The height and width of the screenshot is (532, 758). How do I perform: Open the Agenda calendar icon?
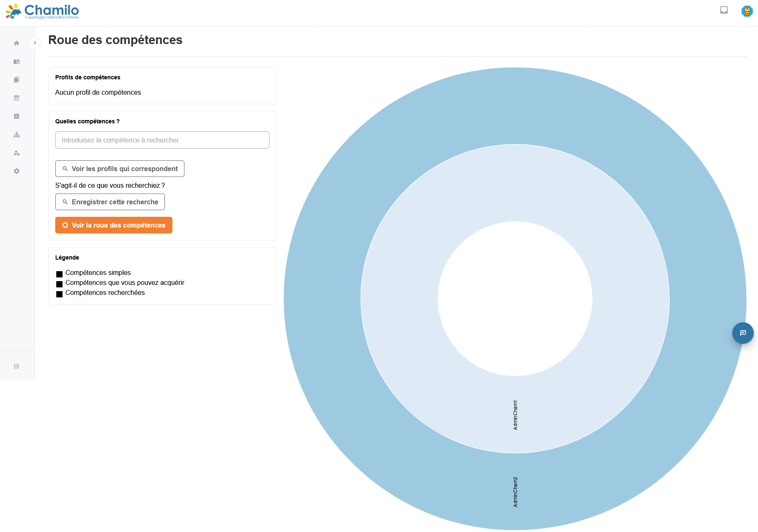[x=17, y=98]
